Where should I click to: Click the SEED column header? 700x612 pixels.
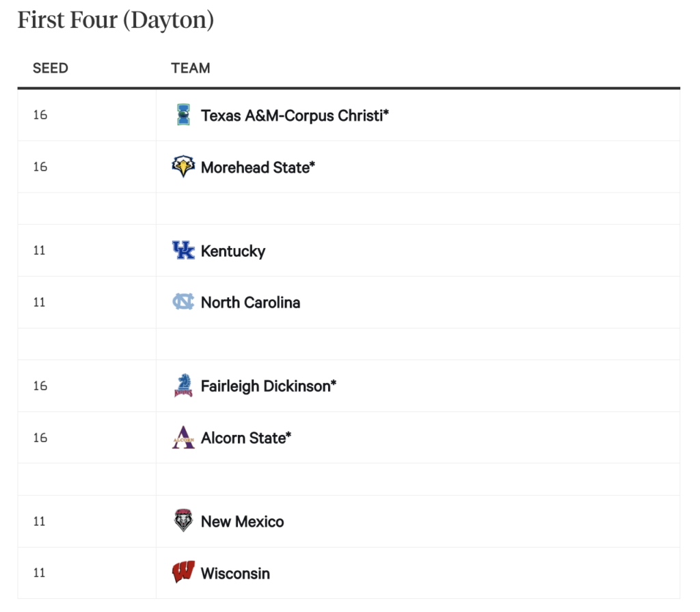point(51,68)
